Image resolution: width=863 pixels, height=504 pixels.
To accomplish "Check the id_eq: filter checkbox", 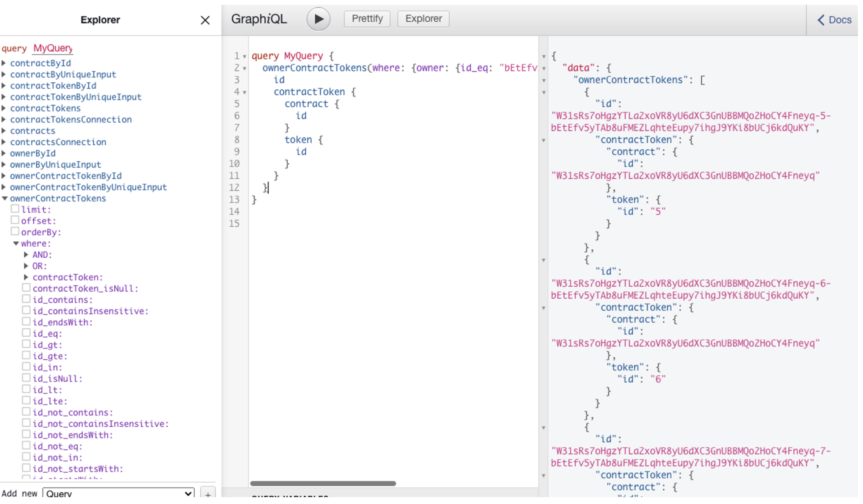I will 26,333.
